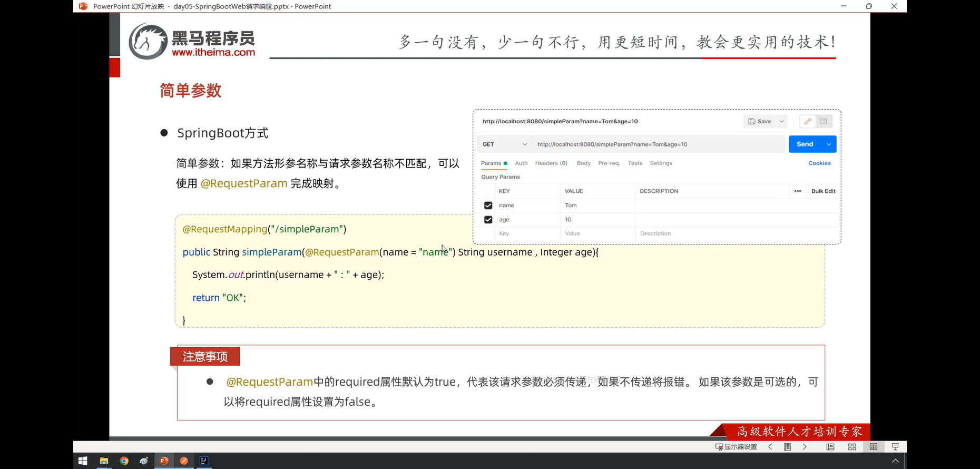Viewport: 980px width, 469px height.
Task: Click the Description placeholder field
Action: 737,233
